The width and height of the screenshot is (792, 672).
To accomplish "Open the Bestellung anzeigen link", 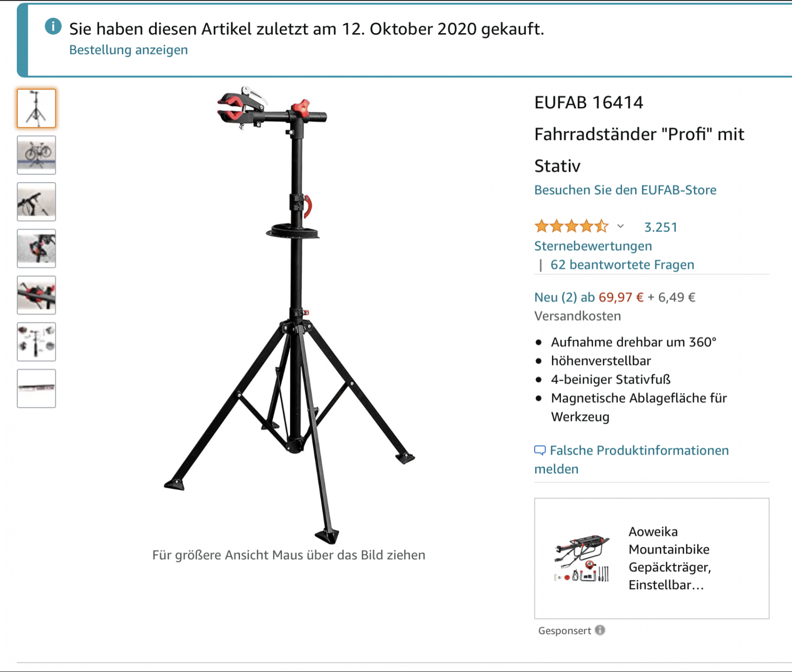I will click(128, 50).
